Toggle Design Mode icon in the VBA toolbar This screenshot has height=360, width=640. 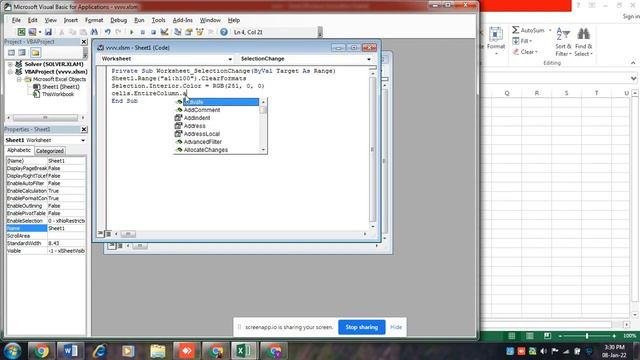[x=164, y=32]
